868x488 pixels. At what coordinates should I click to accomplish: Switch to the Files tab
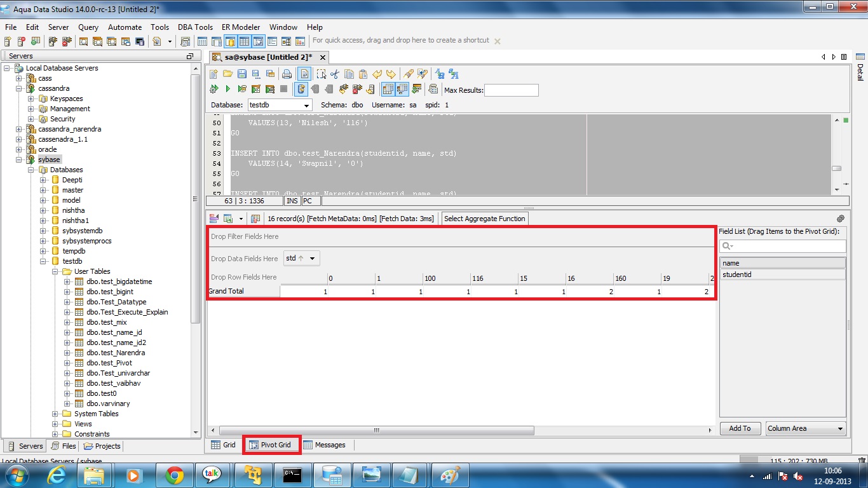[x=64, y=446]
